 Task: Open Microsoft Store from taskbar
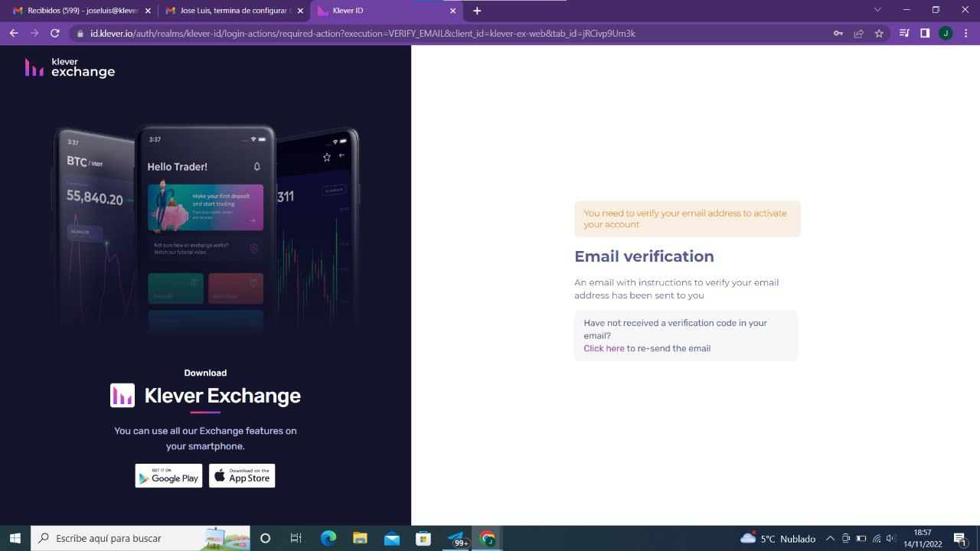tap(423, 538)
